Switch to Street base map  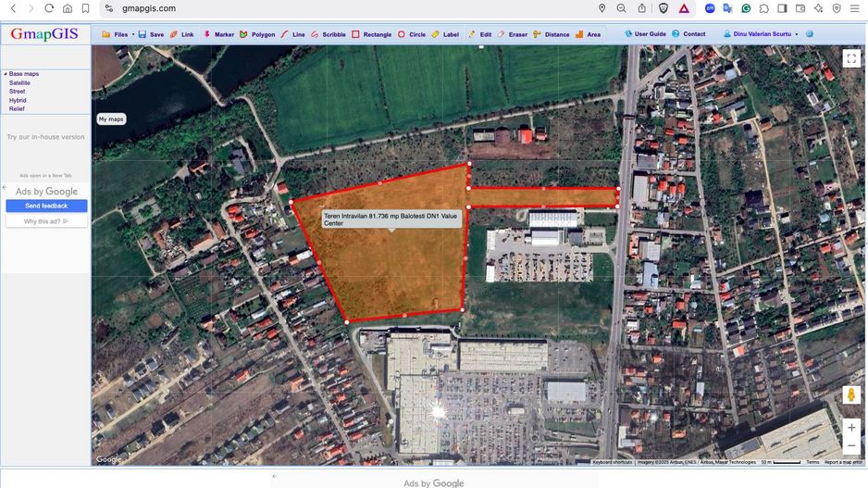pos(17,92)
